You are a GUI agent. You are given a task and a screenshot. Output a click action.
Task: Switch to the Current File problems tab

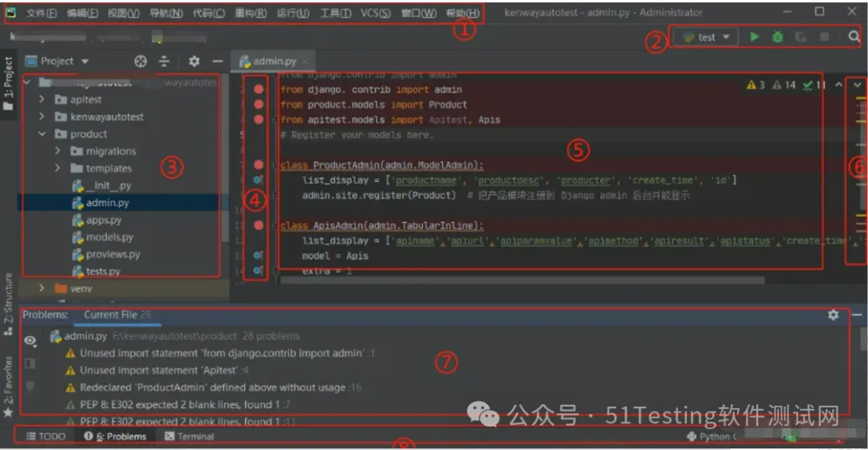(x=117, y=314)
